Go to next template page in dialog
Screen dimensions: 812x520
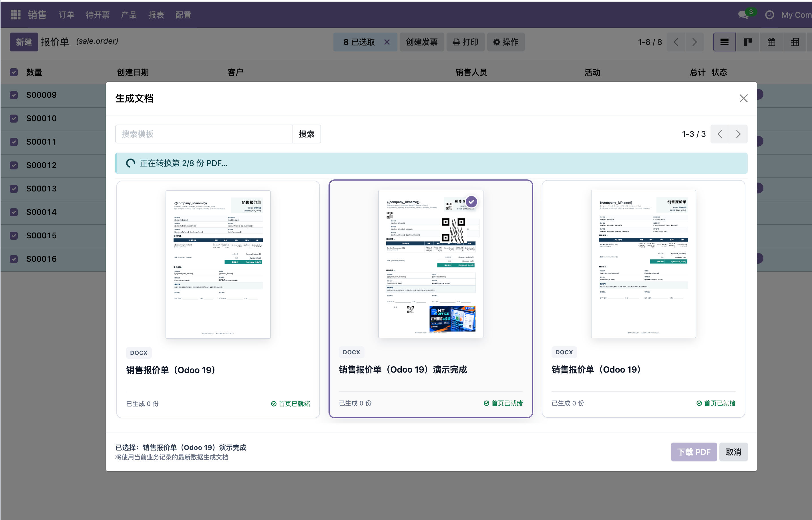pyautogui.click(x=738, y=134)
